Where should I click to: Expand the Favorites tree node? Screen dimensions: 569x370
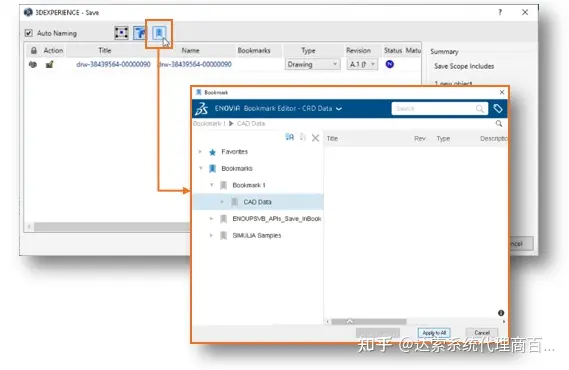point(200,152)
